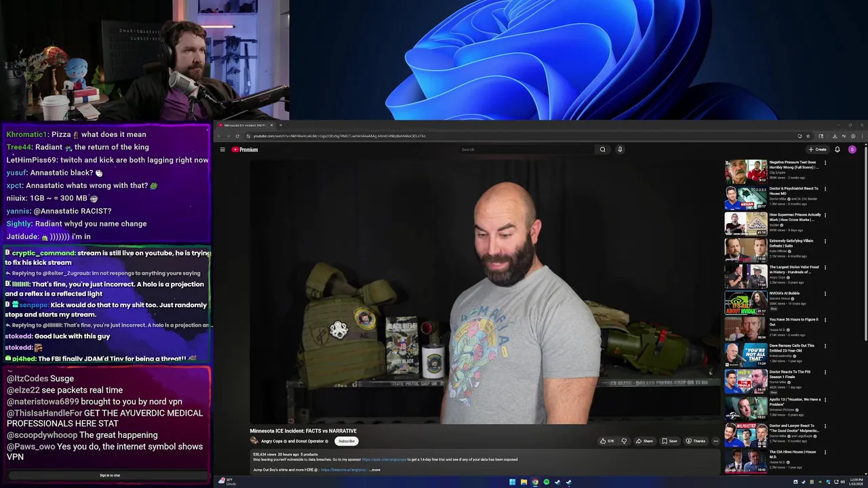Open the YouTube hamburger guide menu
Screen dimensions: 868x488
(x=222, y=149)
